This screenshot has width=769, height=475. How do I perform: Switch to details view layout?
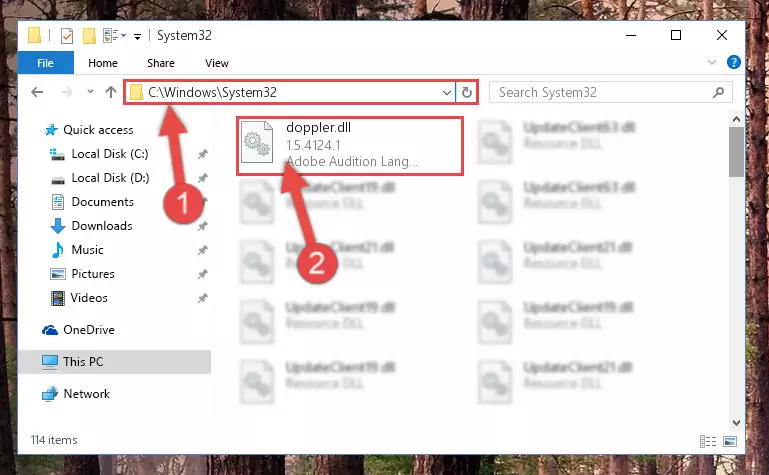[x=708, y=441]
